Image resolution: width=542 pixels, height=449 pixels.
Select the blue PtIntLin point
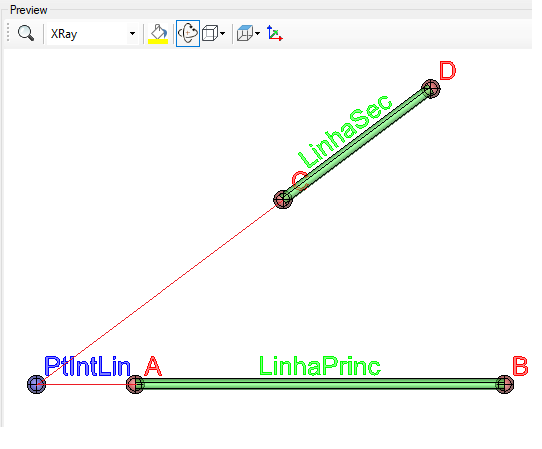[36, 384]
